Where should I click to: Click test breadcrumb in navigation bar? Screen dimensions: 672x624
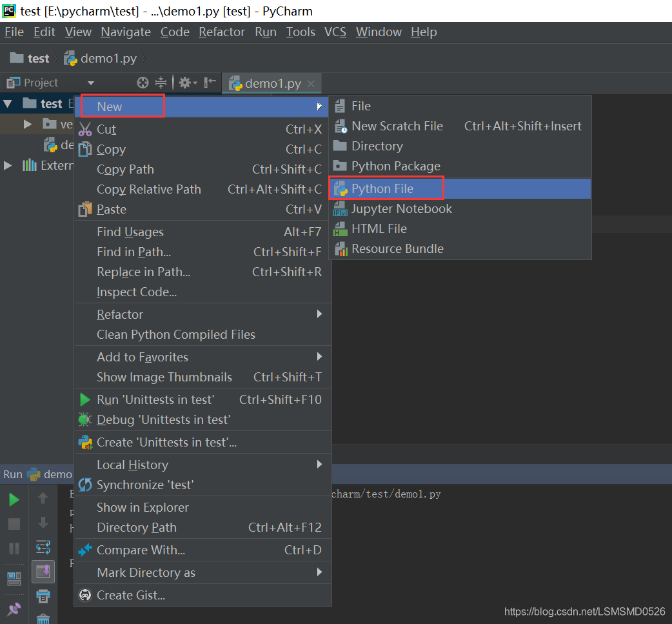point(30,58)
